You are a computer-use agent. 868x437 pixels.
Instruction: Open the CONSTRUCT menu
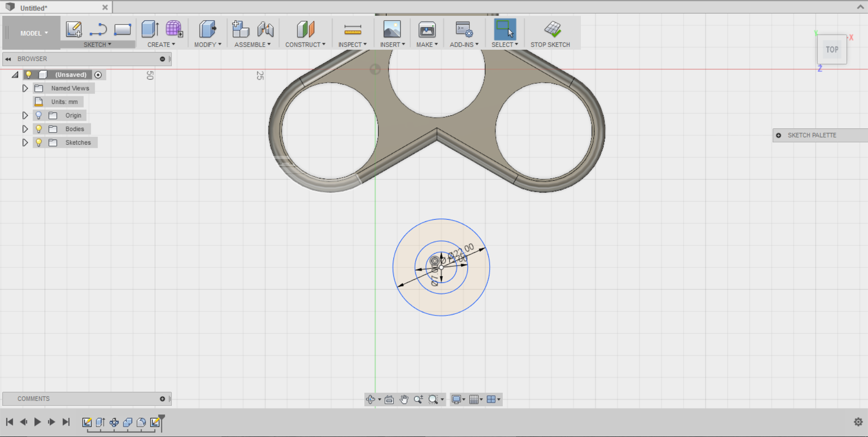click(305, 45)
